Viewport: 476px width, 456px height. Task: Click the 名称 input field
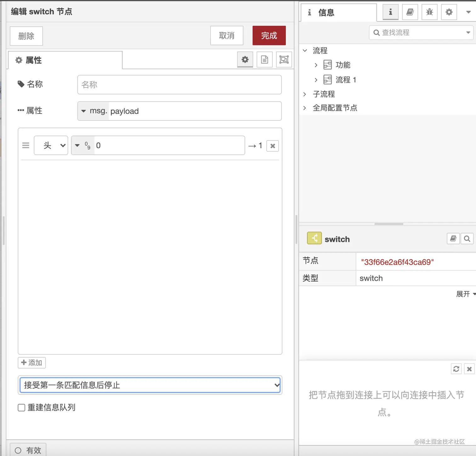tap(179, 85)
